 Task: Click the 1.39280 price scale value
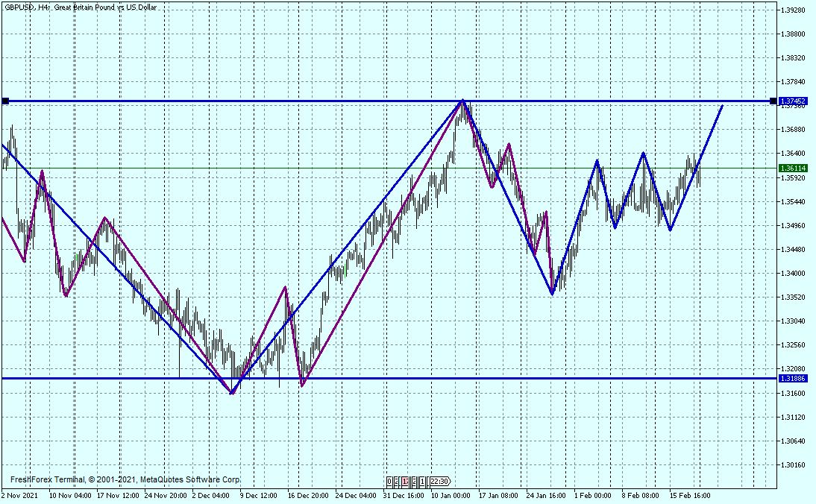(x=794, y=10)
